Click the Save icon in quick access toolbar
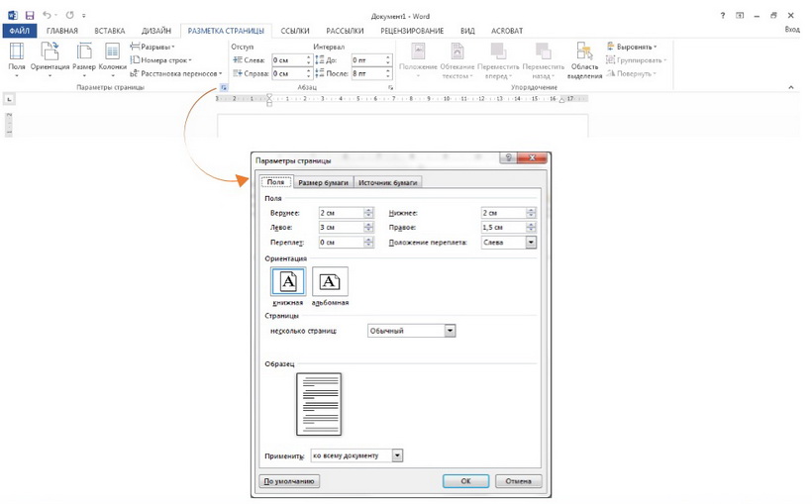The image size is (812, 504). (x=29, y=16)
